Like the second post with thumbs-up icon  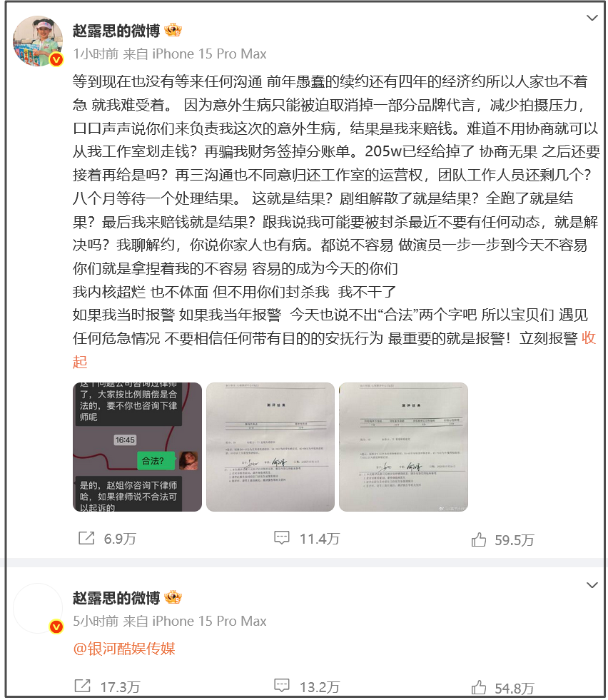coord(479,687)
